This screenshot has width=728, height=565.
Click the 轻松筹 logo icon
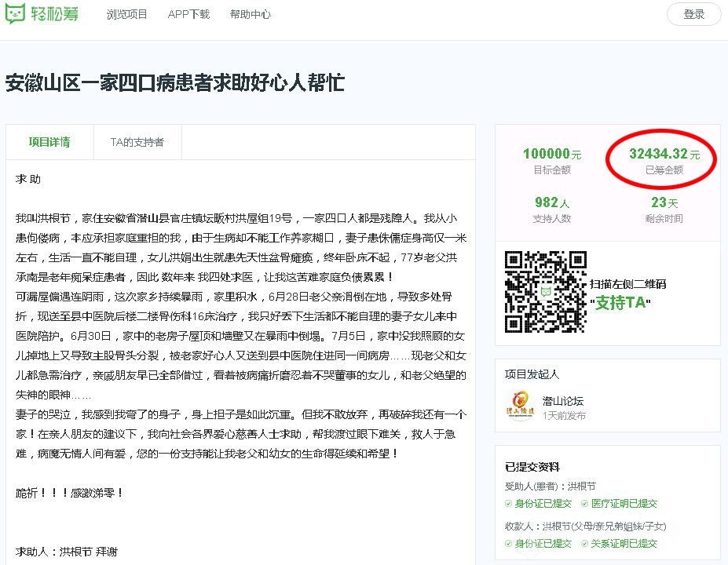(16, 13)
